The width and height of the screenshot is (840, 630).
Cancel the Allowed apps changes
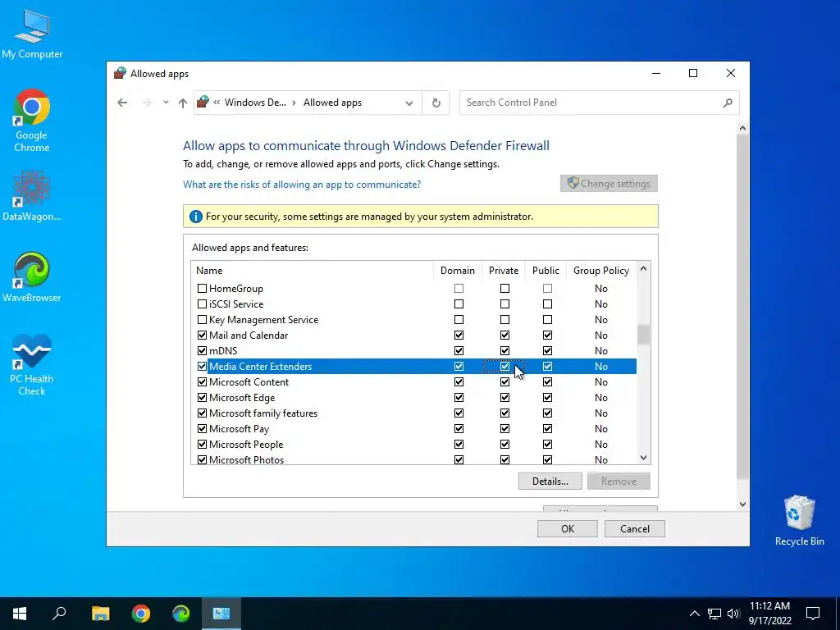pyautogui.click(x=635, y=529)
